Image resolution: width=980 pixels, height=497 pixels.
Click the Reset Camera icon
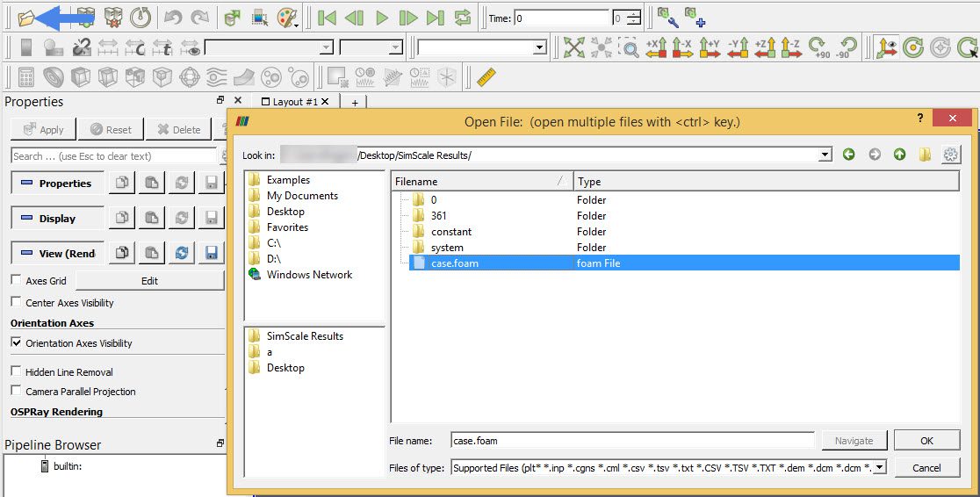[x=573, y=47]
